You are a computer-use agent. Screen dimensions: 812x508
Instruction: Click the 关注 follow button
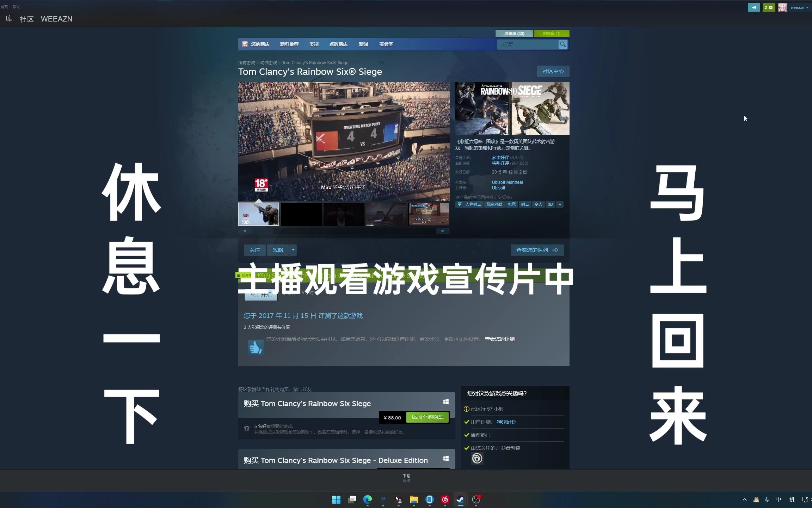point(254,250)
